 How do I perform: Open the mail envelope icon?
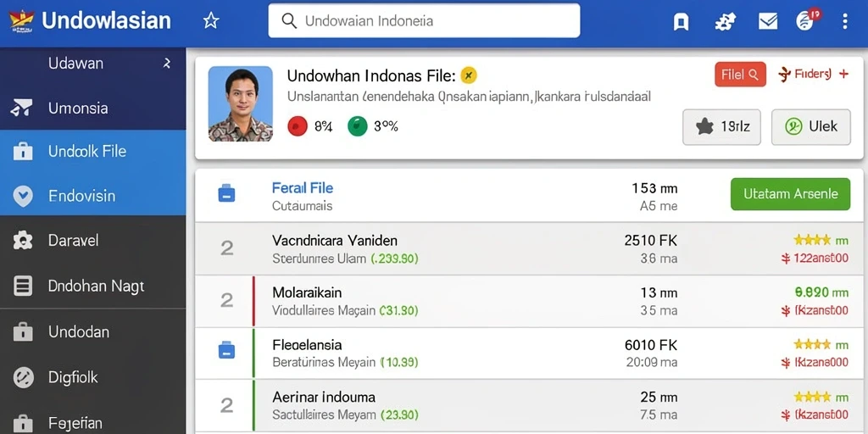tap(768, 21)
